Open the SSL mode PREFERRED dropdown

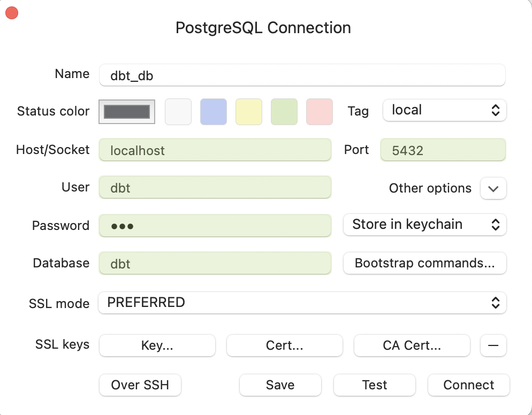[302, 303]
